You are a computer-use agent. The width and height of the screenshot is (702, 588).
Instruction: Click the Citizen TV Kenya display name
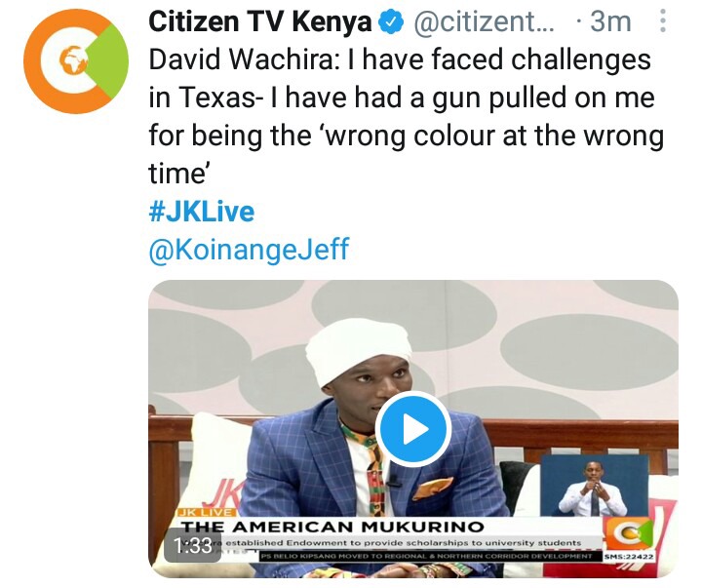260,21
